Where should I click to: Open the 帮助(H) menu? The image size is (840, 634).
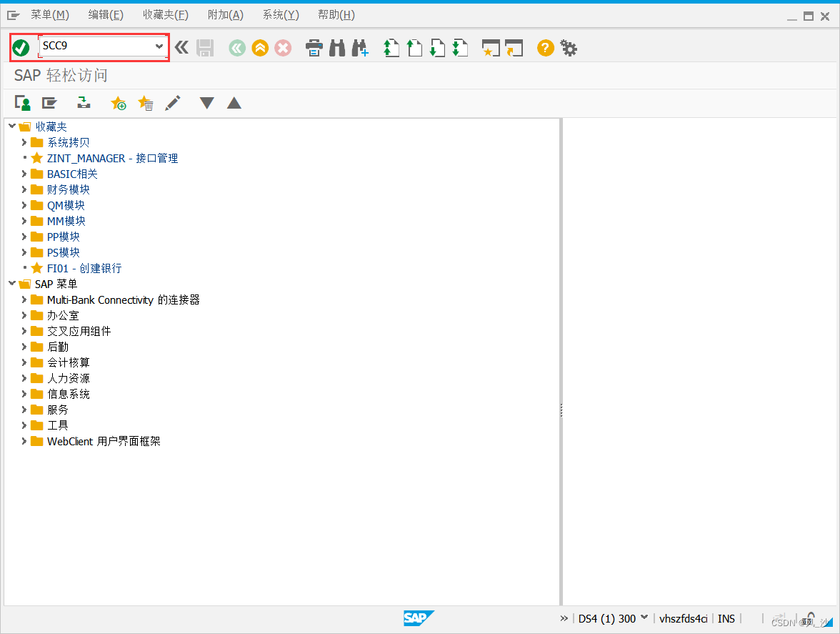[x=336, y=15]
